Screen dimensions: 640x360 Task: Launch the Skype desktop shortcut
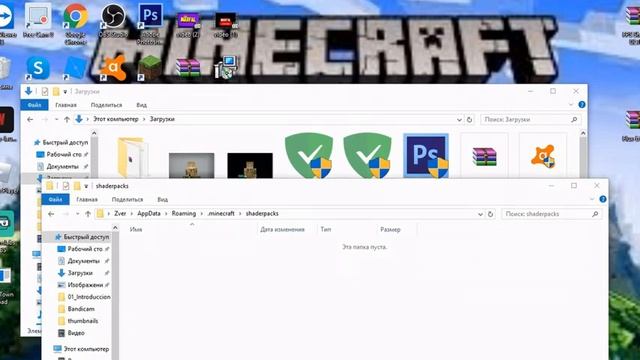click(x=38, y=68)
